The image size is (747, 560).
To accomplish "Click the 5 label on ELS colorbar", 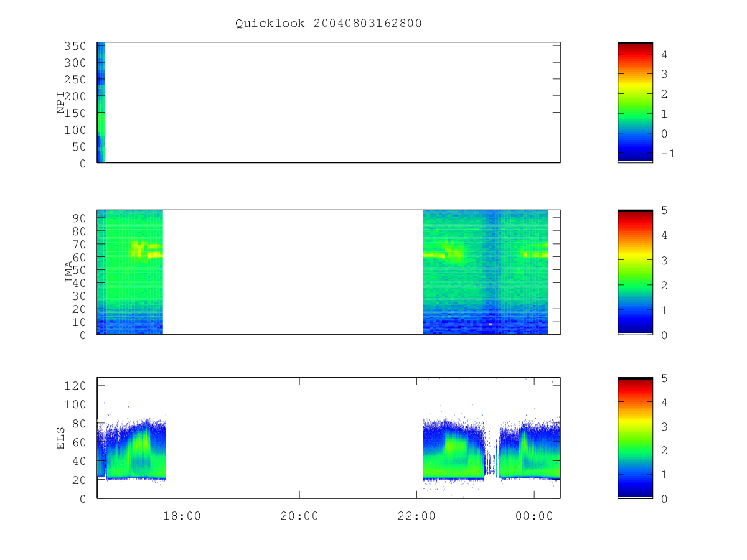I will (x=664, y=378).
